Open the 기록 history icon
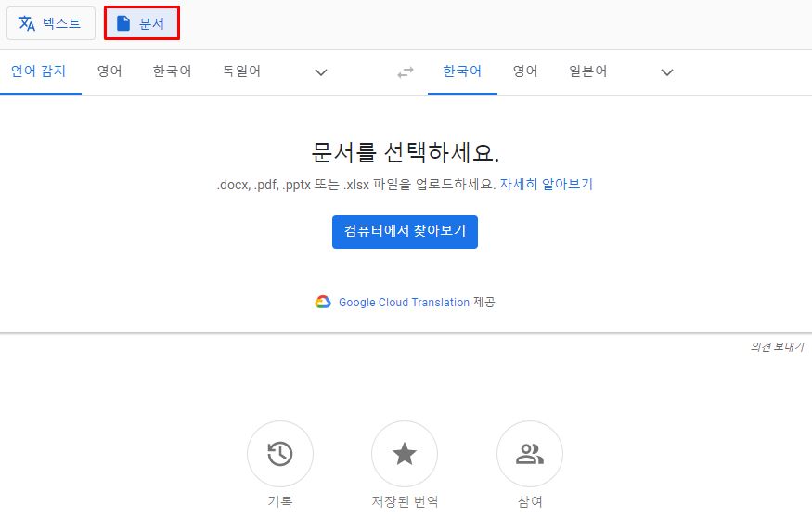 click(280, 454)
